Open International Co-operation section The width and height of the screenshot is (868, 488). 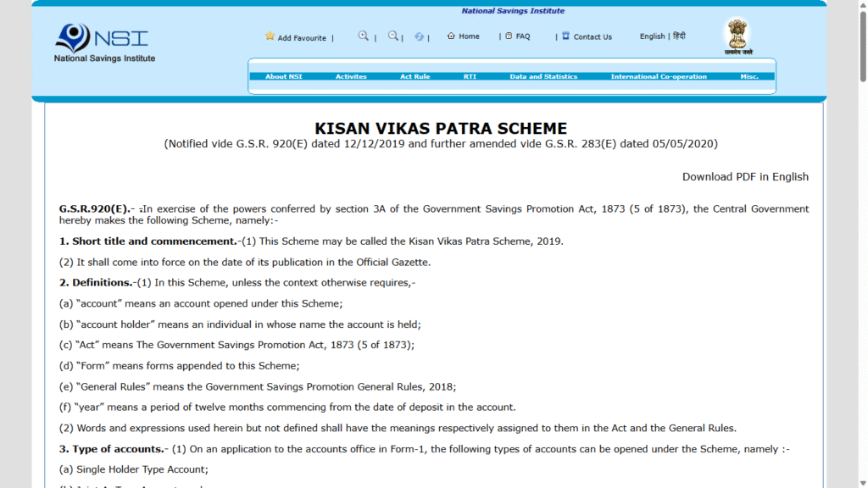(659, 75)
